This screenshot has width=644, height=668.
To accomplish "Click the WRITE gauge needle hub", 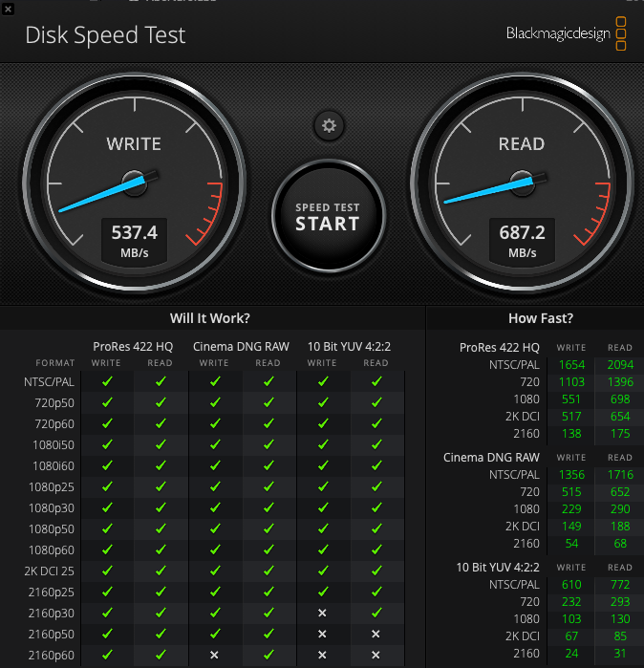I will pos(135,183).
